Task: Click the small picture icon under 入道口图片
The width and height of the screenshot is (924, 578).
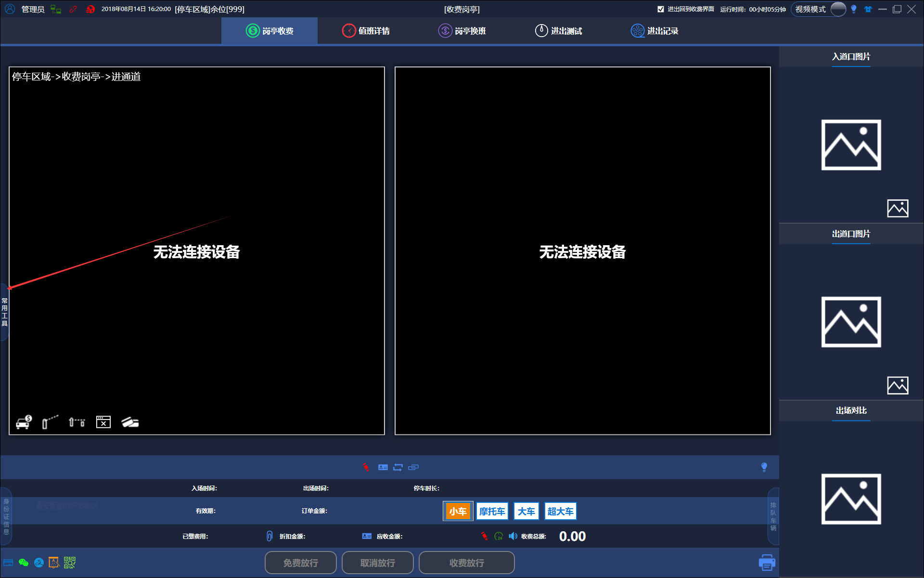Action: (898, 209)
